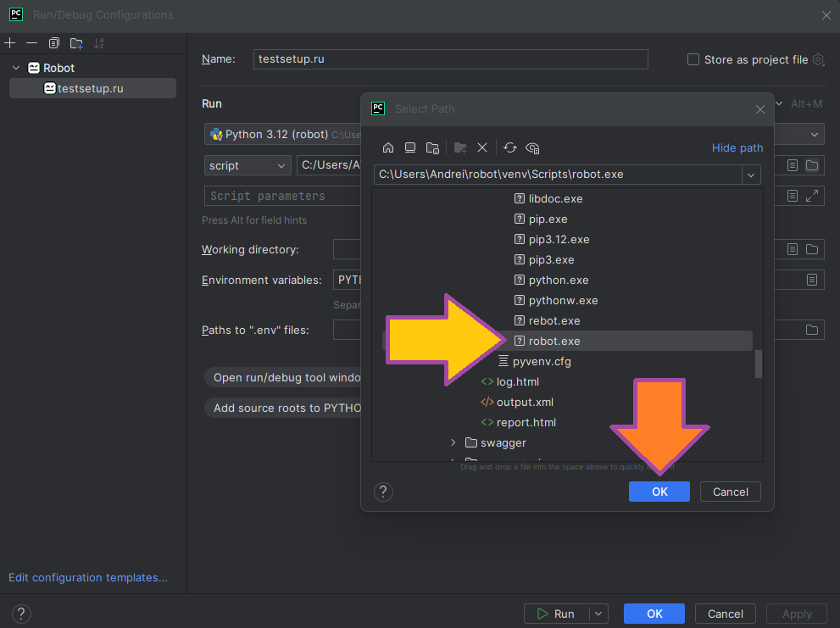Go to Home directory in Select Path
Screen dimensions: 840x628
388,148
